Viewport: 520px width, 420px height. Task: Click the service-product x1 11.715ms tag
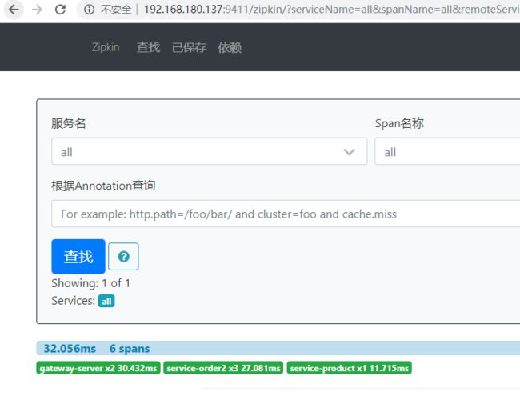350,368
